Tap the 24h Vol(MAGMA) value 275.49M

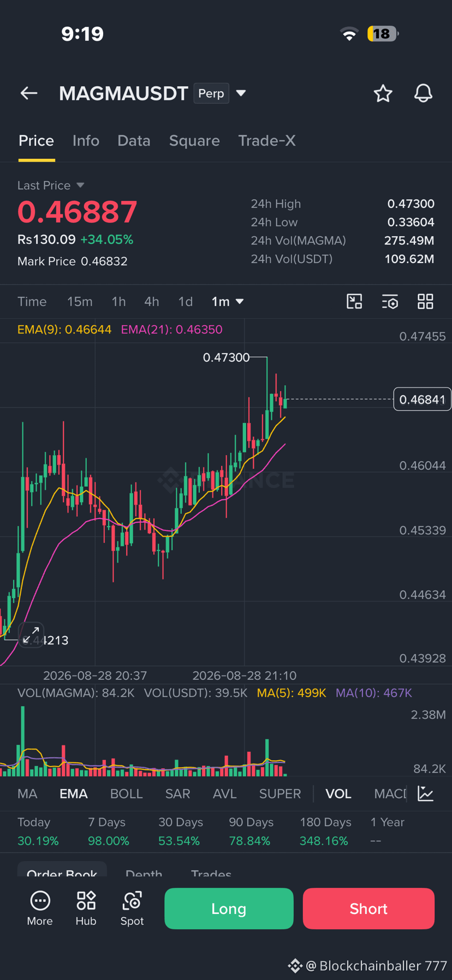[409, 241]
